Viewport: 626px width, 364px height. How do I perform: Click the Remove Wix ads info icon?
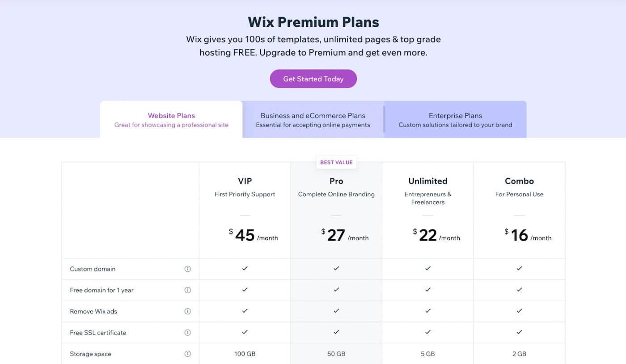click(x=188, y=311)
